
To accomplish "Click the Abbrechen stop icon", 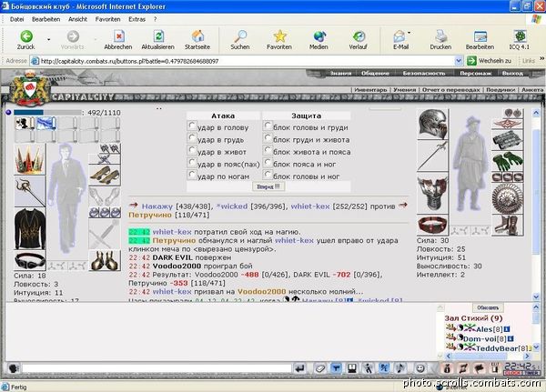I will pyautogui.click(x=118, y=35).
